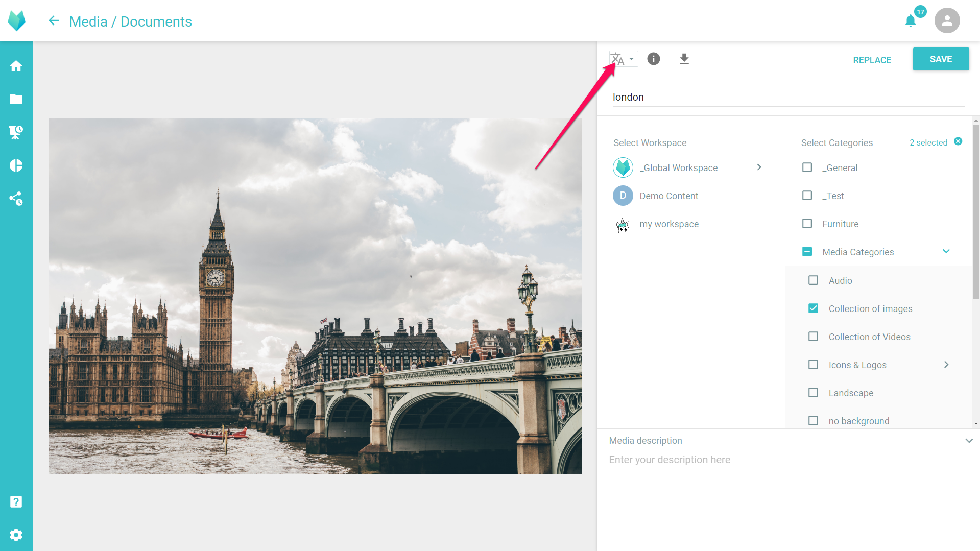This screenshot has height=551, width=980.
Task: Open notifications bell with badge 17
Action: (911, 21)
